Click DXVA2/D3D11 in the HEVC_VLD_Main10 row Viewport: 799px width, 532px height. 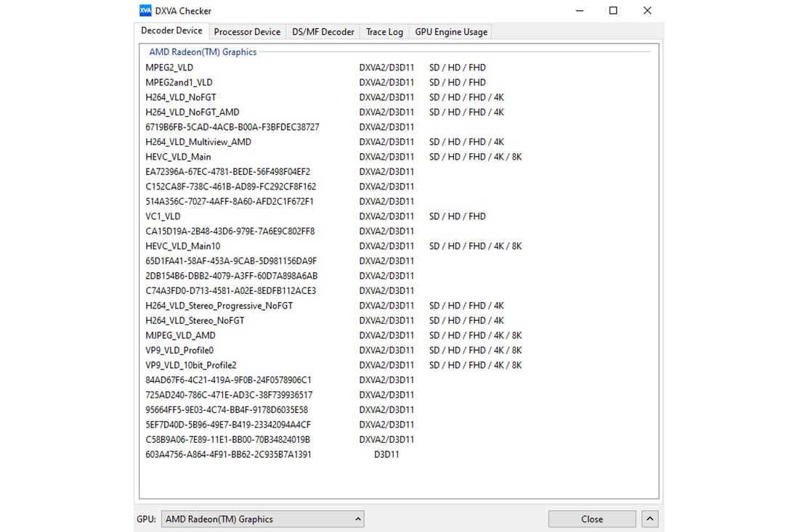point(386,246)
